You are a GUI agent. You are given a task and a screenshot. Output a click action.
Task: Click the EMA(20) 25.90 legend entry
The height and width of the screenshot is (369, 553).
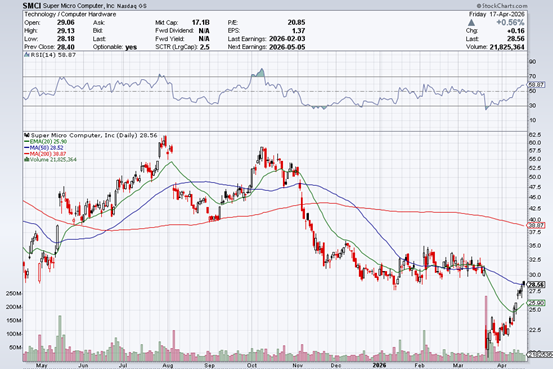pos(45,141)
